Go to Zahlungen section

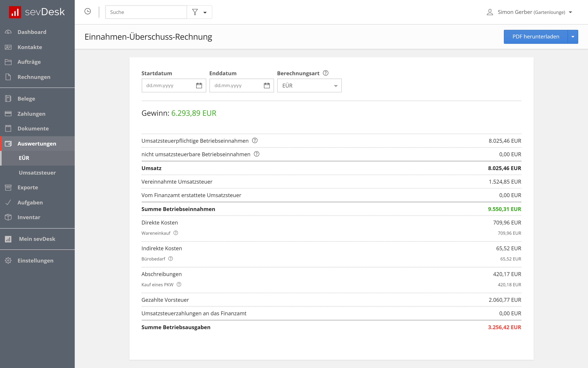tap(37, 114)
